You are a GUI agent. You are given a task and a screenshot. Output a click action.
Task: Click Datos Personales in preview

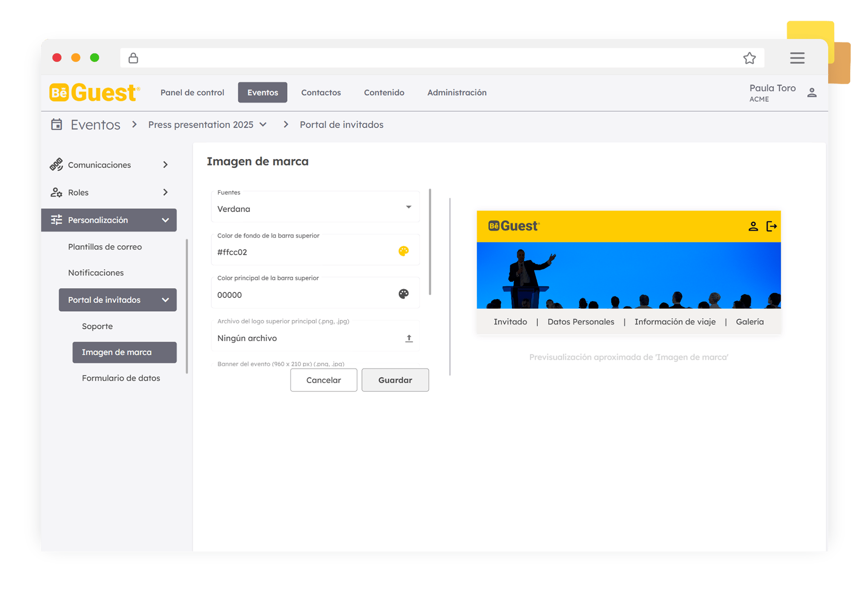coord(581,322)
